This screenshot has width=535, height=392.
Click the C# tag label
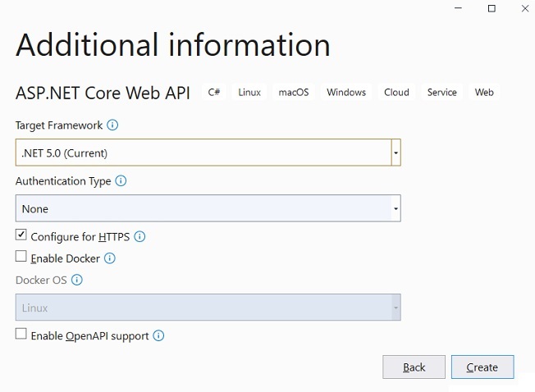(214, 92)
